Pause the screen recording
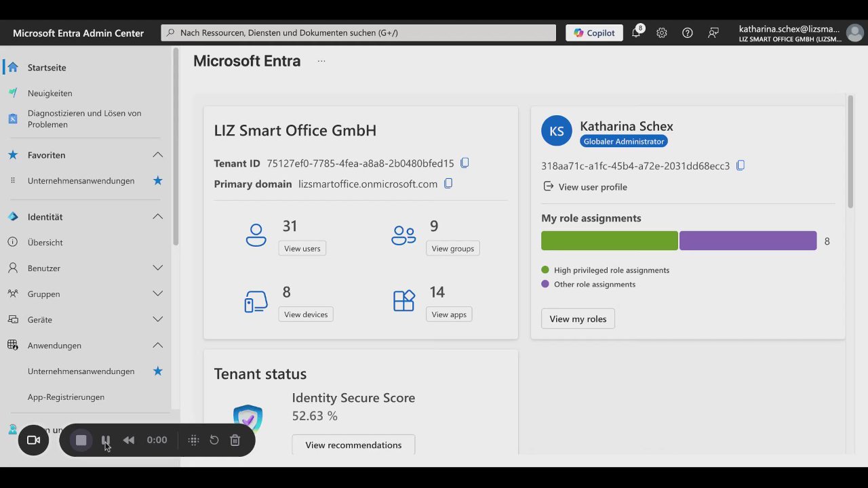 coord(106,440)
